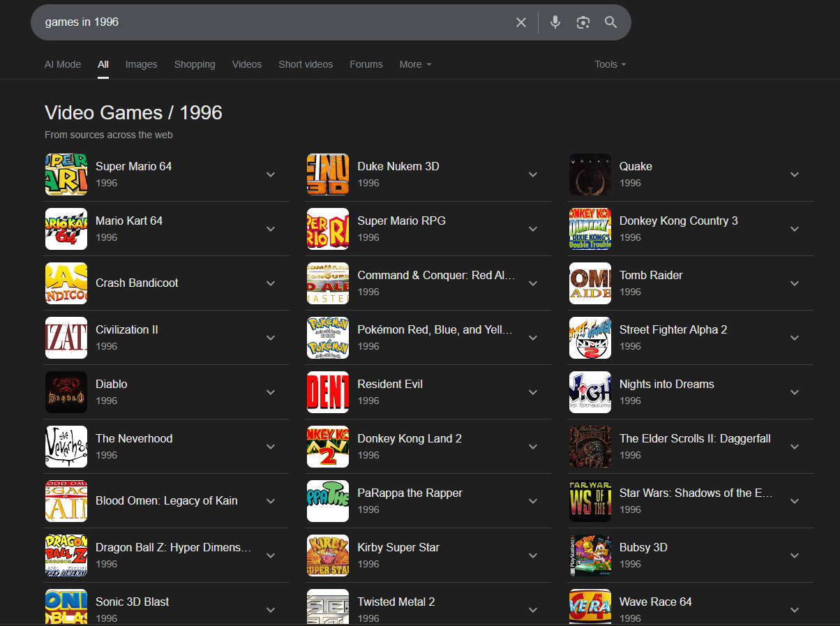The width and height of the screenshot is (840, 626).
Task: Click the Bubsy 3D cover image
Action: [x=590, y=556]
